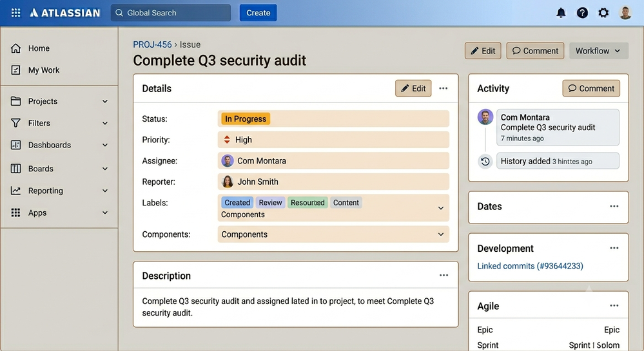
Task: Open settings gear icon
Action: pyautogui.click(x=603, y=13)
